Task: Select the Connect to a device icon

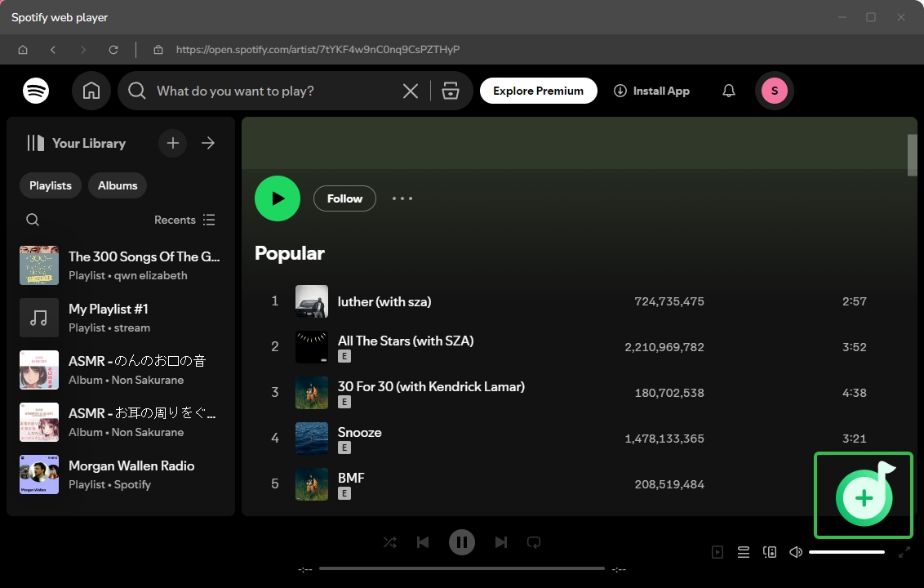Action: [770, 552]
